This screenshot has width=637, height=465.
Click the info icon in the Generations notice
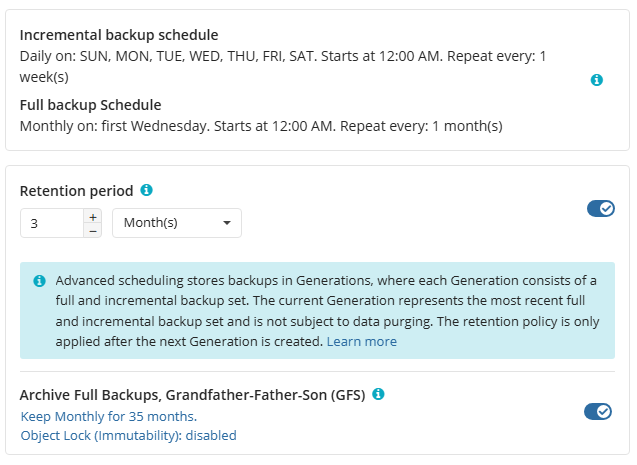coord(39,281)
